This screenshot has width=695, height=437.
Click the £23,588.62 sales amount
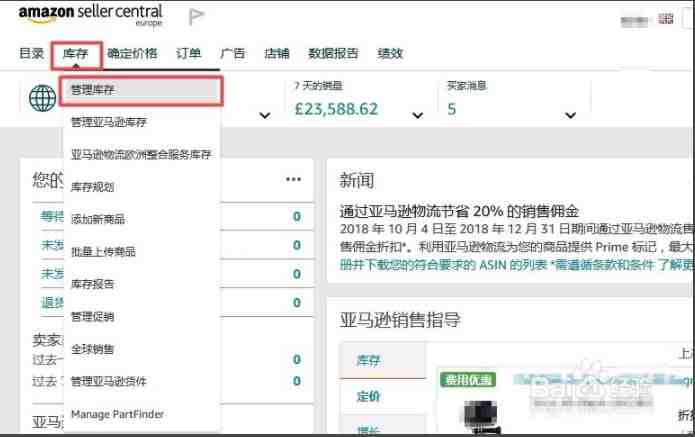(336, 109)
